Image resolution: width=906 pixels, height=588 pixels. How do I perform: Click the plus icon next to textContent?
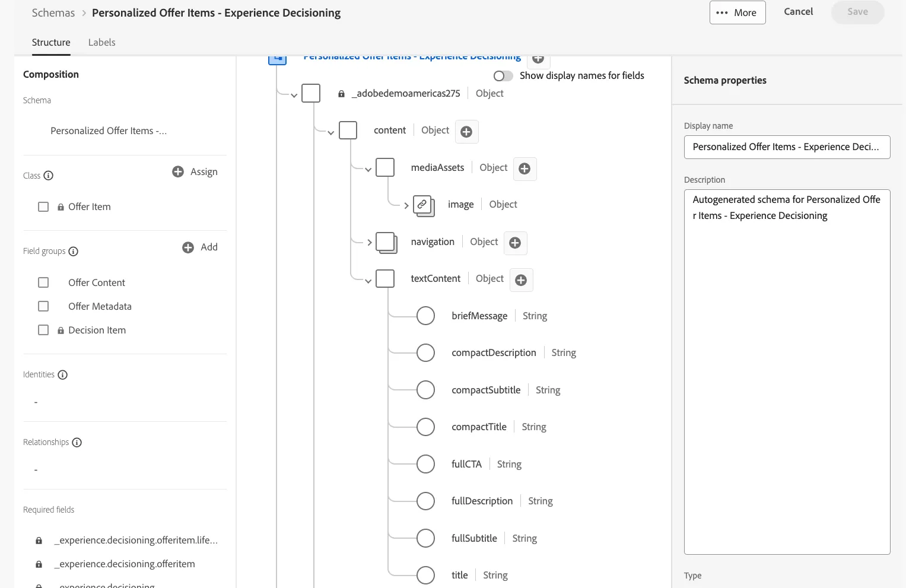pyautogui.click(x=521, y=280)
